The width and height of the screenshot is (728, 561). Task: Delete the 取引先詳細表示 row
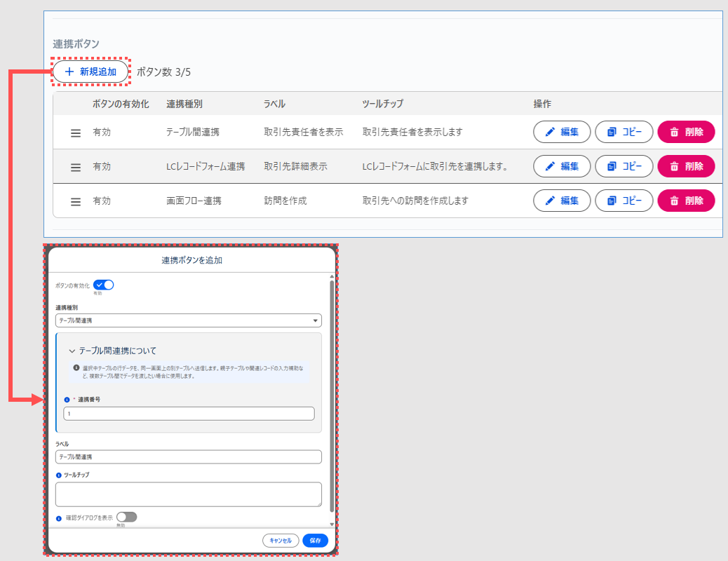[x=686, y=166]
